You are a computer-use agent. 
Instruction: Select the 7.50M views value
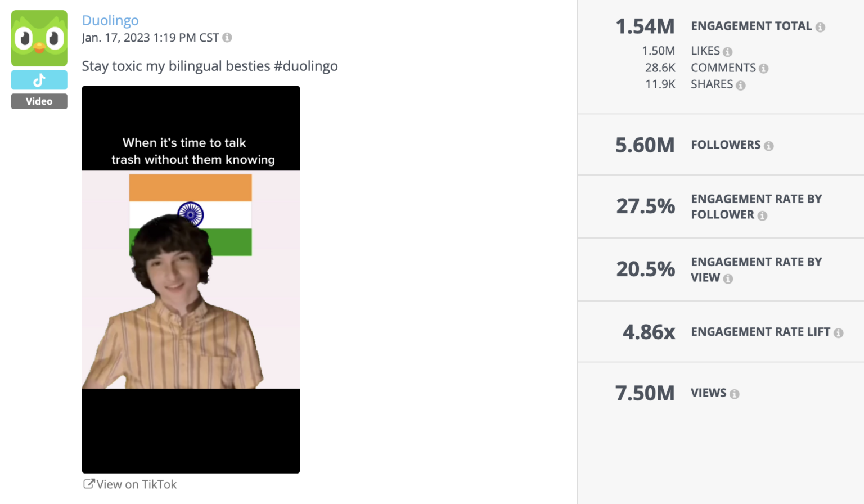[x=645, y=393]
